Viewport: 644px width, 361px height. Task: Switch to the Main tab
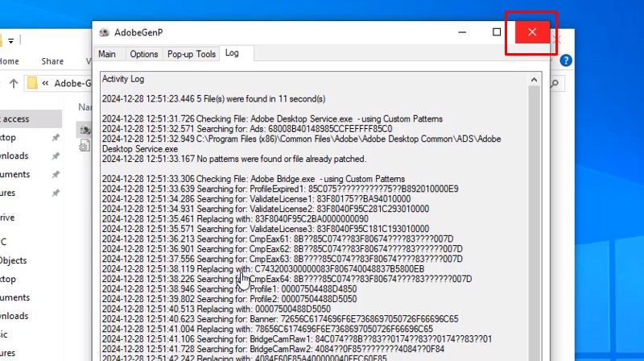pyautogui.click(x=107, y=54)
